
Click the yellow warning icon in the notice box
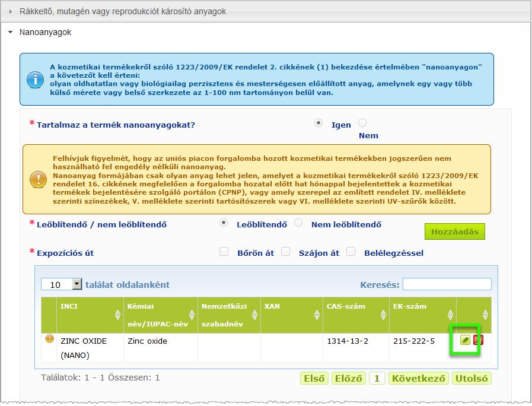click(39, 180)
